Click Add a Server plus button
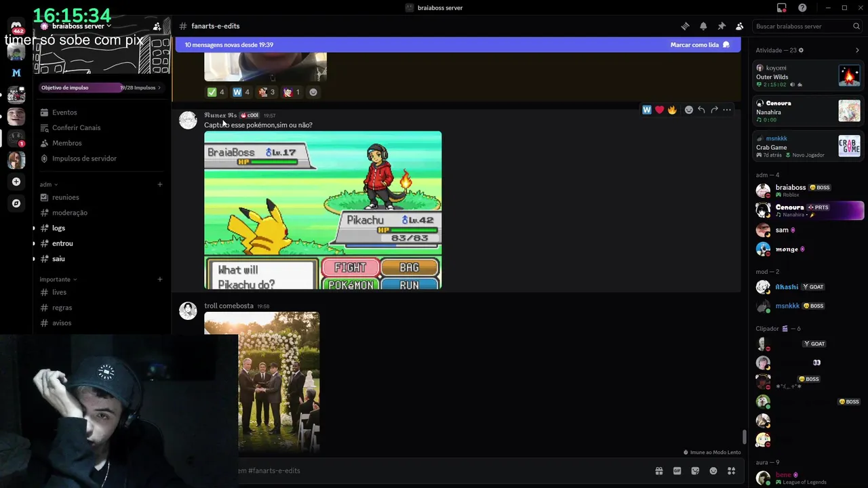The image size is (868, 488). [16, 182]
